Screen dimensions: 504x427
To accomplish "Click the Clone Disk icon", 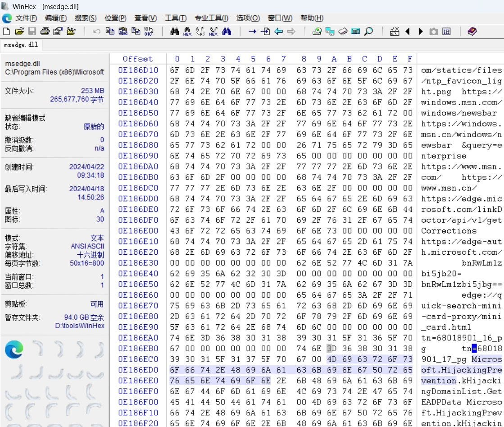I will tap(330, 32).
